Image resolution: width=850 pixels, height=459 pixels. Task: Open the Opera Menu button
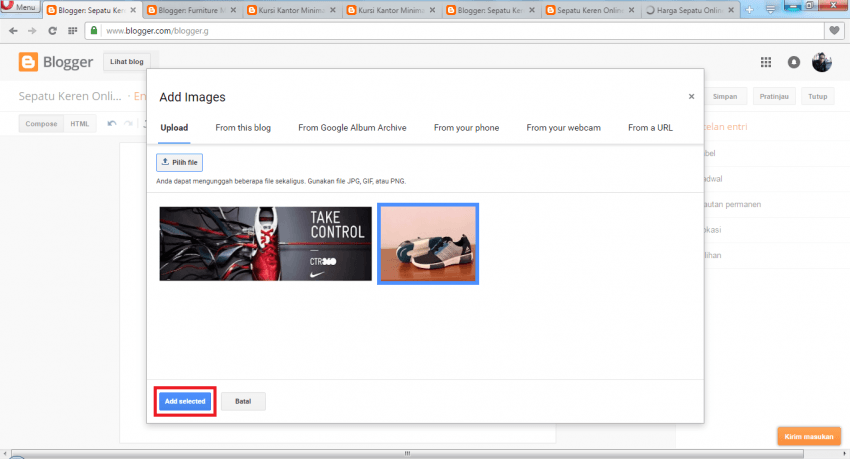tap(20, 7)
